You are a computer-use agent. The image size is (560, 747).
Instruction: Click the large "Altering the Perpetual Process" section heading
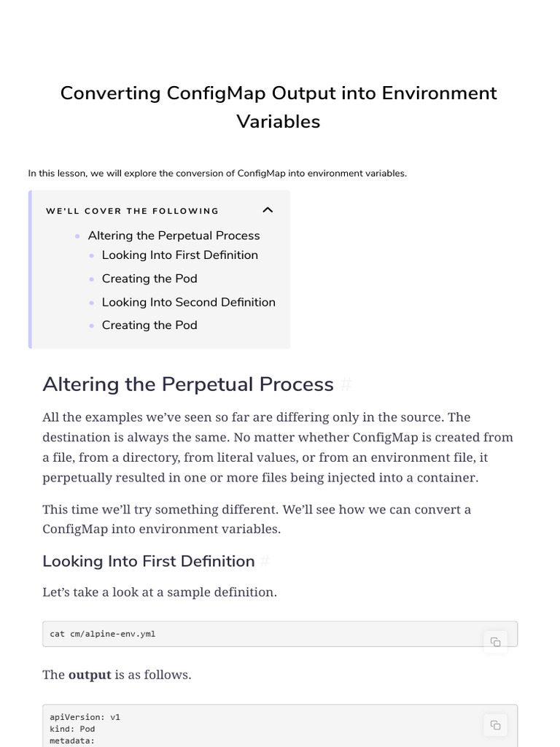tap(187, 384)
